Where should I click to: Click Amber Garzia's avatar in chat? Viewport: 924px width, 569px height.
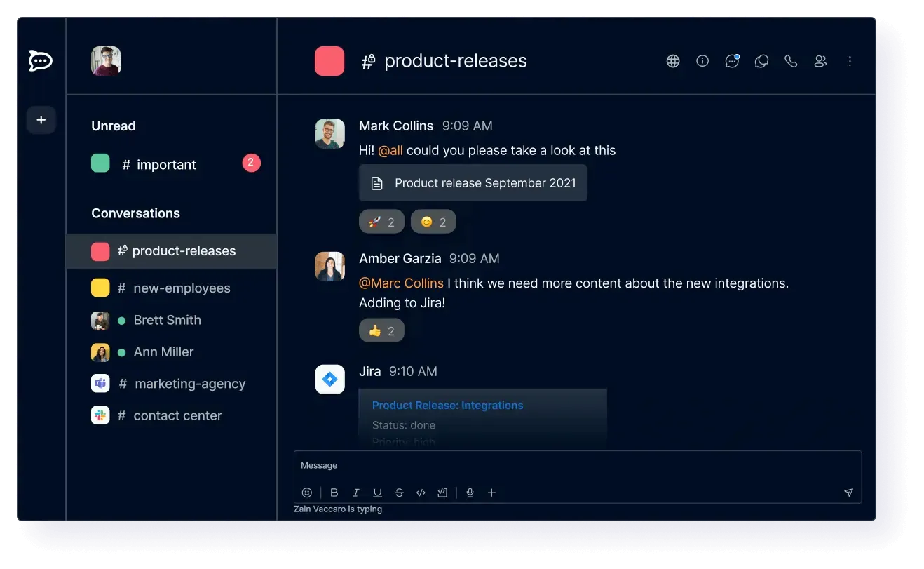coord(329,267)
